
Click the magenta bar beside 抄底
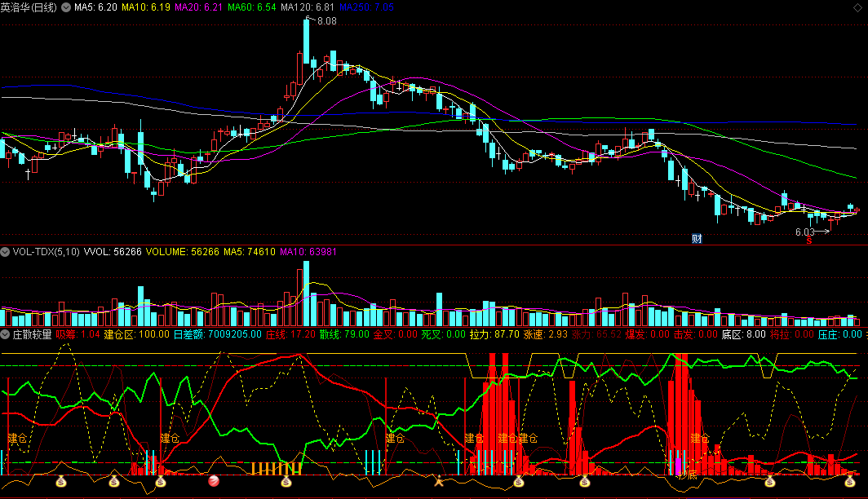coord(678,466)
